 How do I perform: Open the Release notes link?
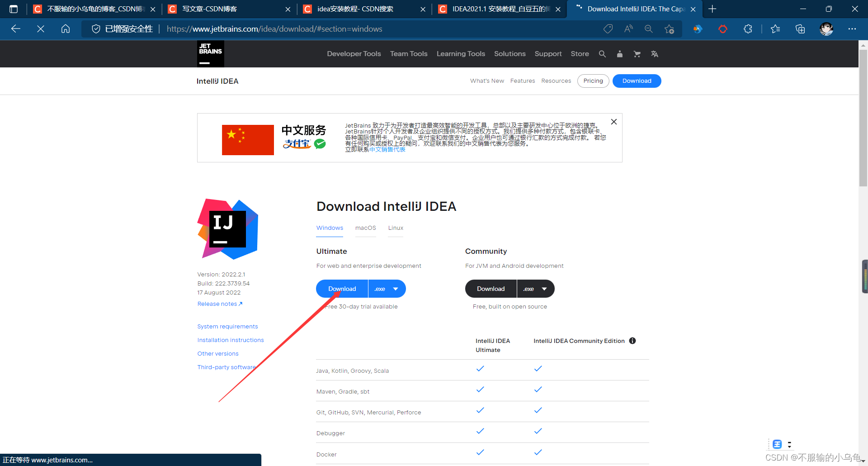220,304
